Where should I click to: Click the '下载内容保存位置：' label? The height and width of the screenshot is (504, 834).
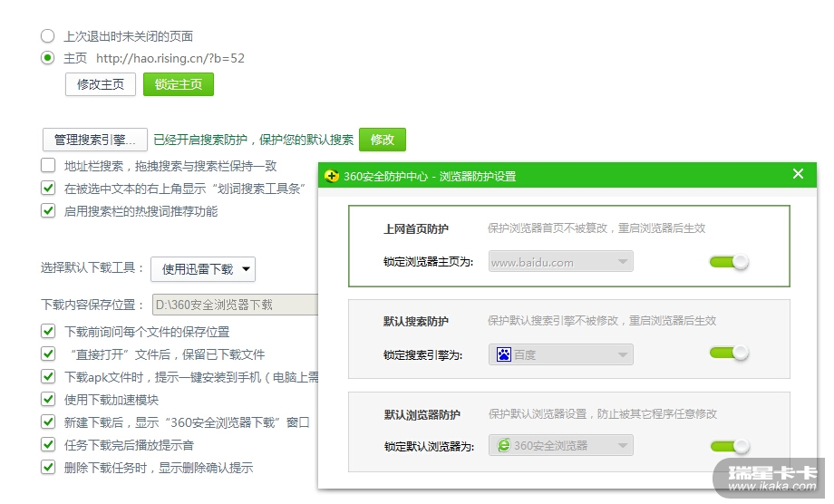[x=92, y=305]
